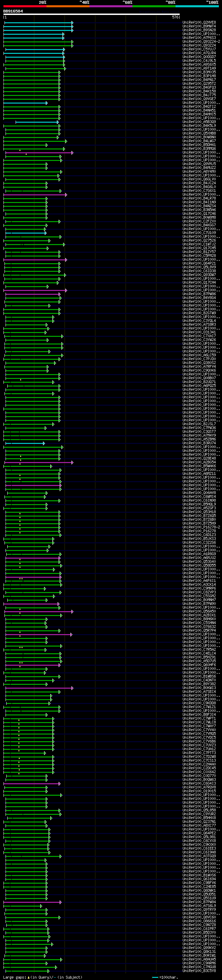This screenshot has width=222, height=980.
Task: Open the UniRef100_Q5XHB8 hit
Action: click(199, 133)
